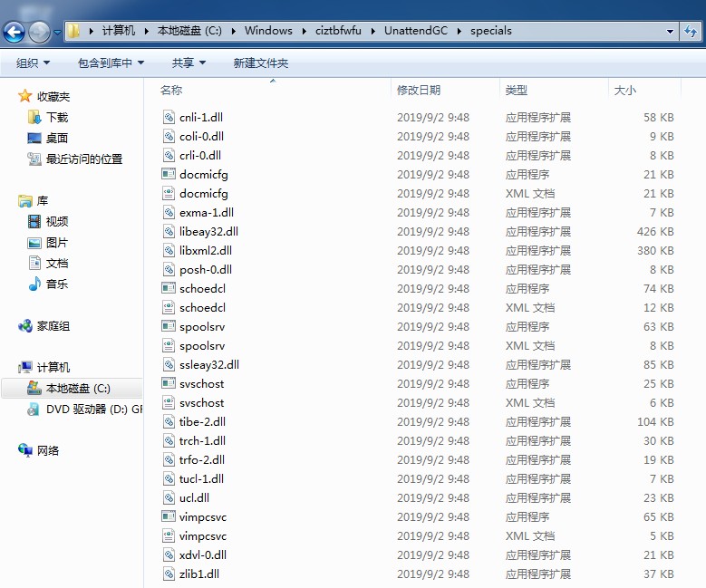Sort by the 修改日期 column header
Viewport: 706px width, 588px height.
419,90
